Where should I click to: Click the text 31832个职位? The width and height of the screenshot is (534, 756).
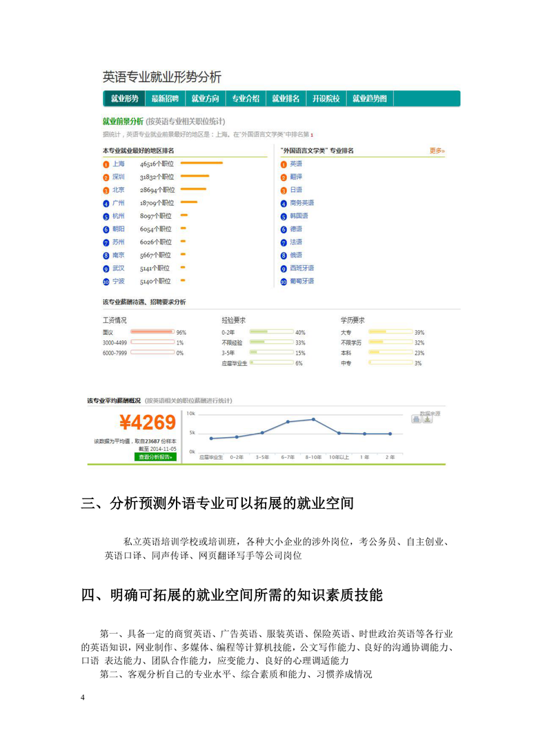point(157,177)
